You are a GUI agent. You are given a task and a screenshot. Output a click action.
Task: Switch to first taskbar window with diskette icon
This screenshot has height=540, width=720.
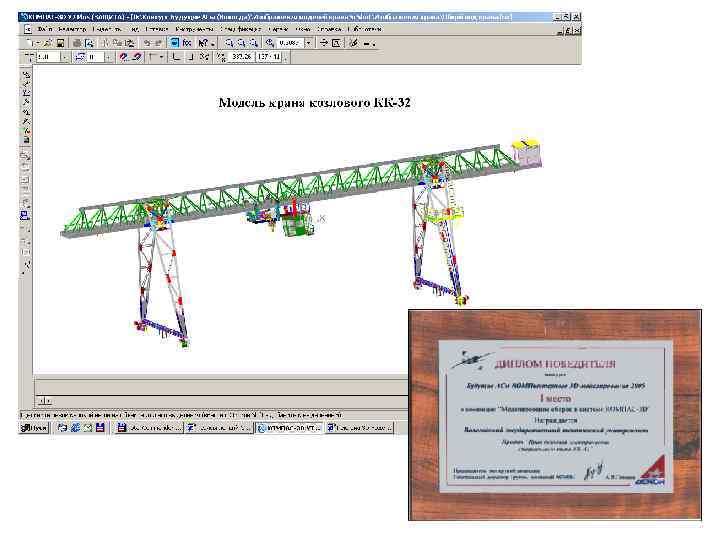tap(148, 428)
